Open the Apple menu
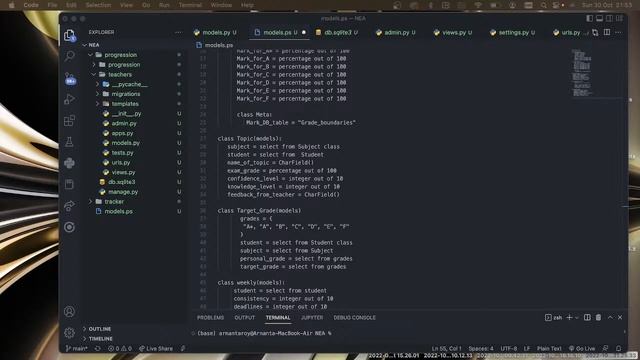 coord(12,5)
